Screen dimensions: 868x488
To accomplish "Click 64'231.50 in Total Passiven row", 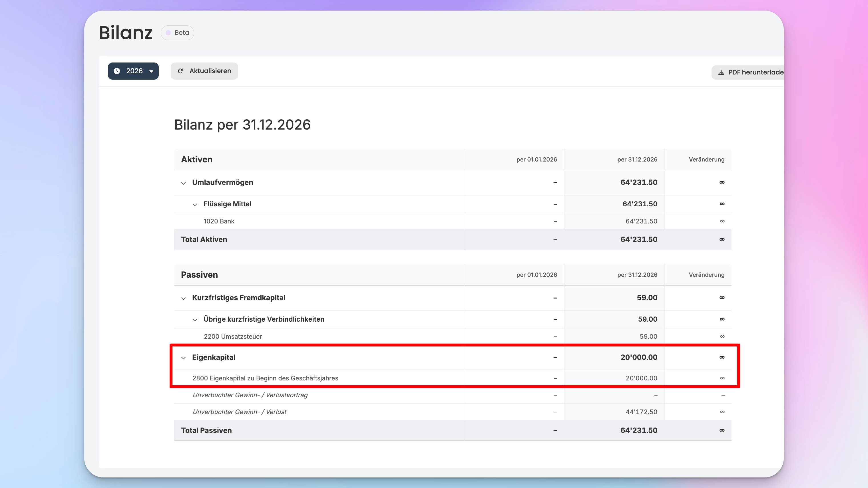I will pyautogui.click(x=639, y=430).
